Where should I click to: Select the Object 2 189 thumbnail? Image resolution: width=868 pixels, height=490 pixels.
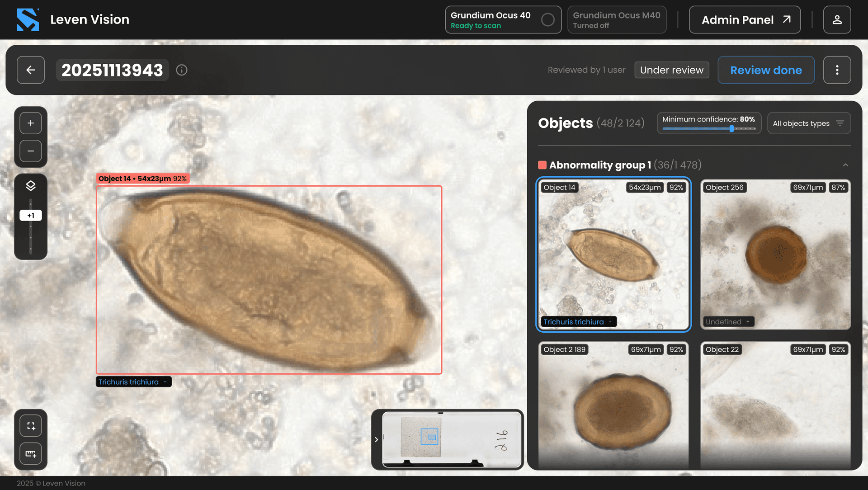coord(613,405)
